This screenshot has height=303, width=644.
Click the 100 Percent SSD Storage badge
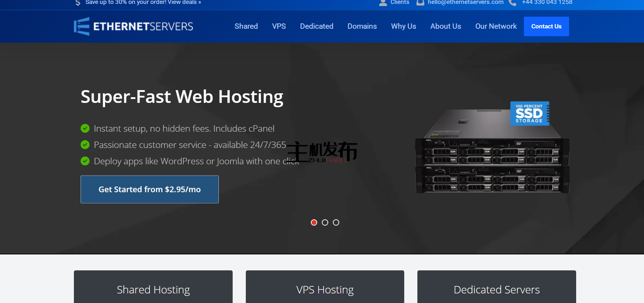point(529,114)
